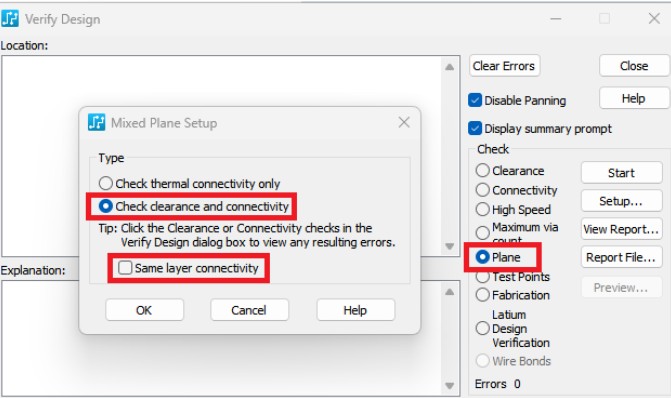Toggle Display summary prompt checkbox
Viewport: 671px width, 398px height.
click(x=475, y=128)
